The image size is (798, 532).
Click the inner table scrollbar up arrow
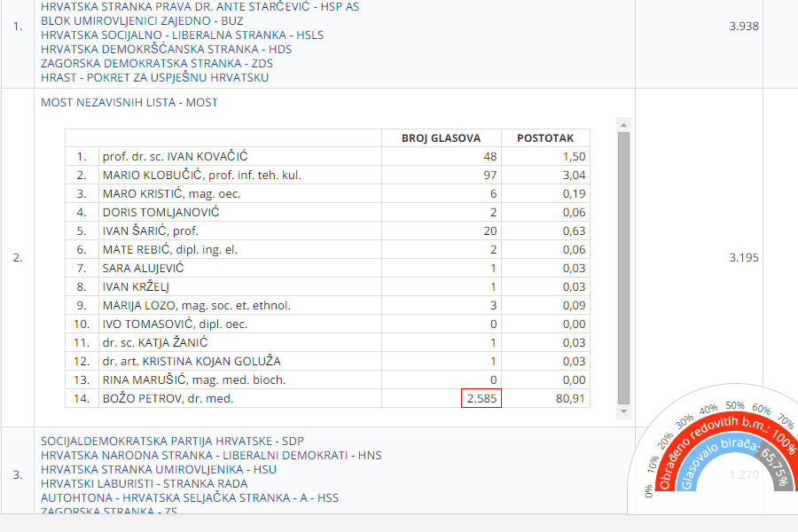click(x=623, y=124)
